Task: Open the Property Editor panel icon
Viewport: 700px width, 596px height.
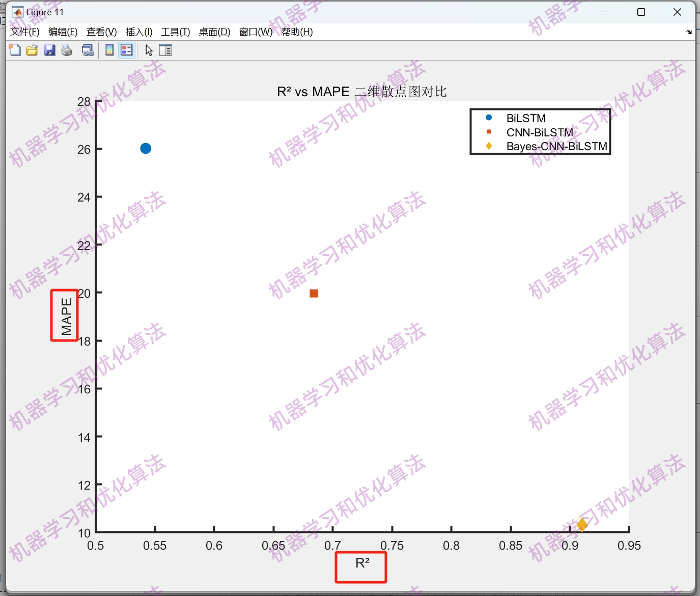Action: [x=165, y=50]
